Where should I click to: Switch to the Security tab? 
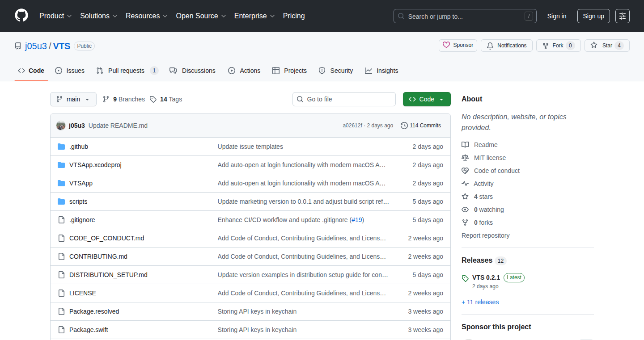click(x=336, y=71)
